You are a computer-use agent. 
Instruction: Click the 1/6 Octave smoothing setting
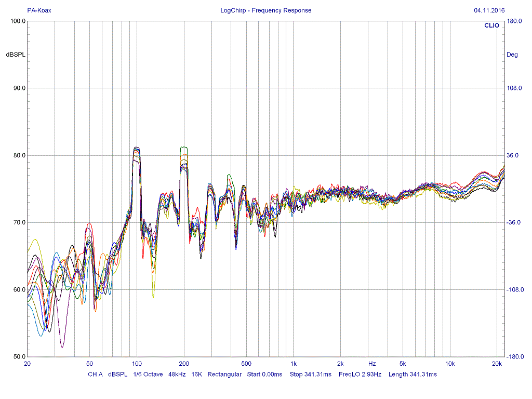point(148,374)
